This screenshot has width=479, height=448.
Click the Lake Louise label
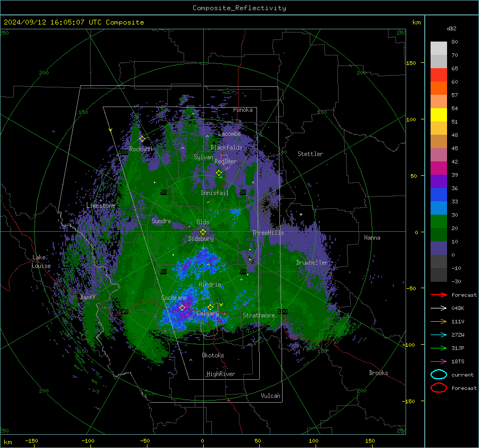(x=41, y=262)
